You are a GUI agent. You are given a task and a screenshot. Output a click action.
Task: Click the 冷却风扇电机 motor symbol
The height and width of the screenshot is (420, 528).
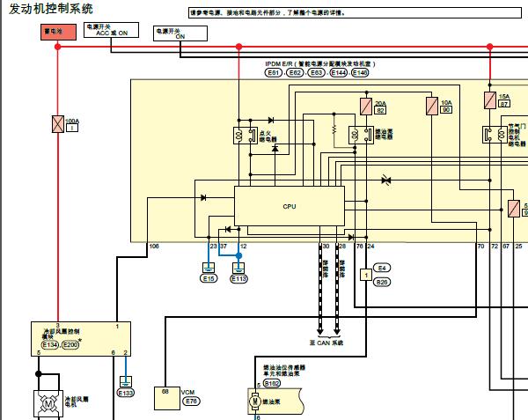(48, 403)
